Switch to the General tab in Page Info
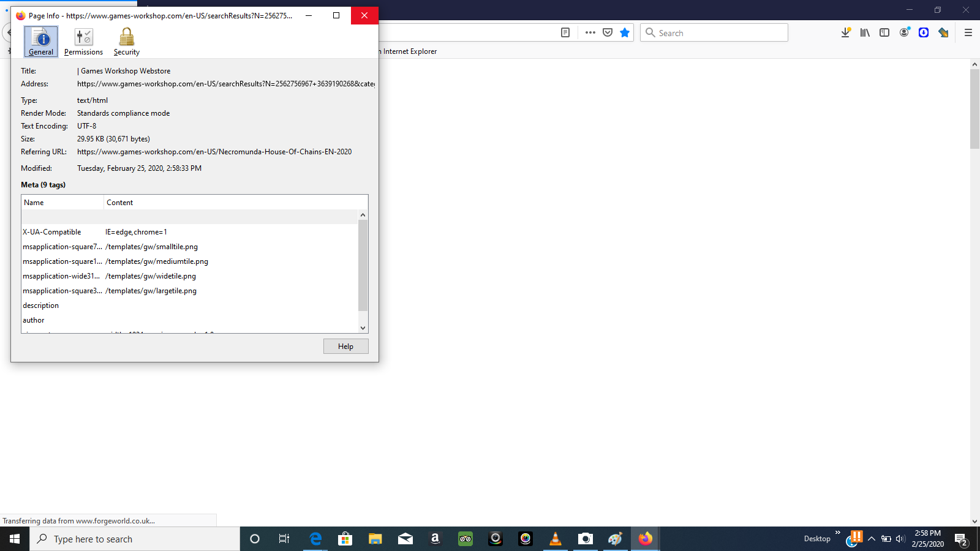980x551 pixels. (41, 42)
